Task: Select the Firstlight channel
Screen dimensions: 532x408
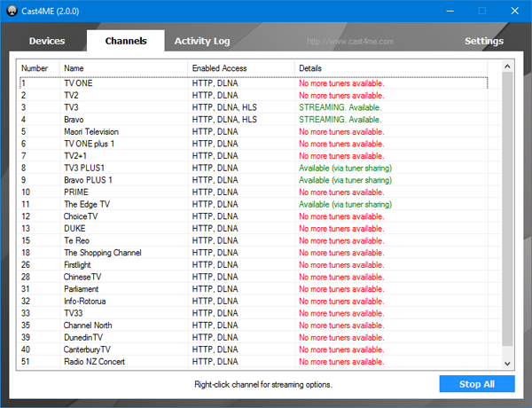Action: [254, 265]
